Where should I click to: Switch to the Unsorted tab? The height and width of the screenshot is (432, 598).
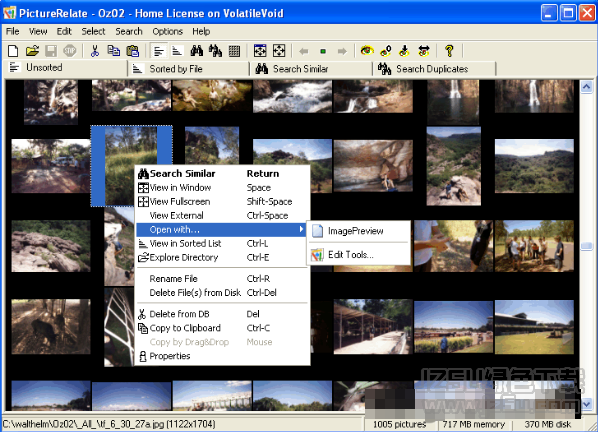pyautogui.click(x=66, y=68)
